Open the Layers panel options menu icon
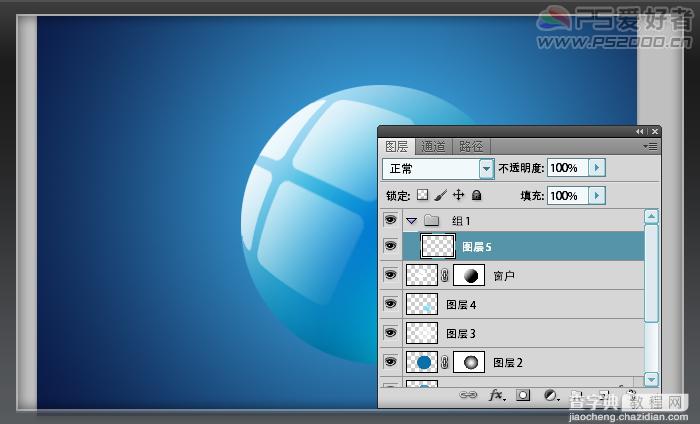The width and height of the screenshot is (700, 424). pyautogui.click(x=650, y=146)
